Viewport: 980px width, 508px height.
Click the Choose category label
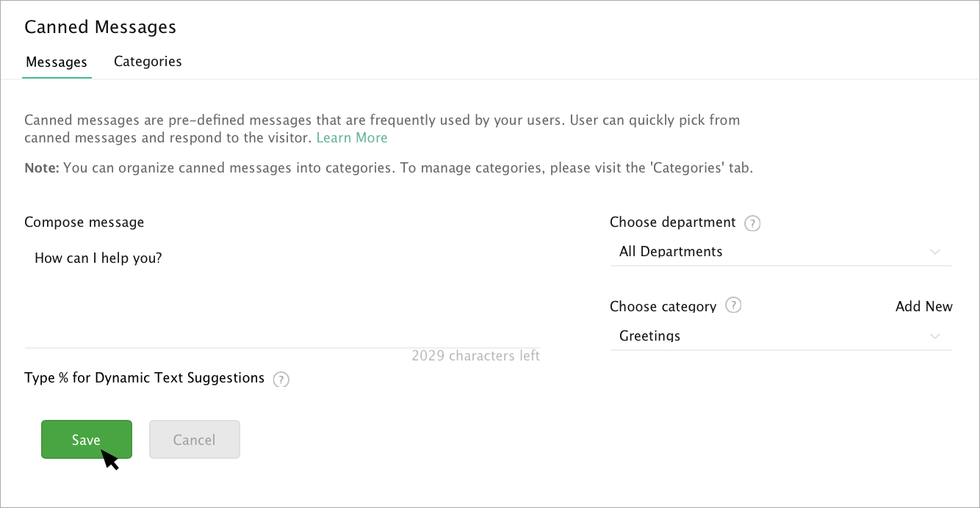(663, 306)
